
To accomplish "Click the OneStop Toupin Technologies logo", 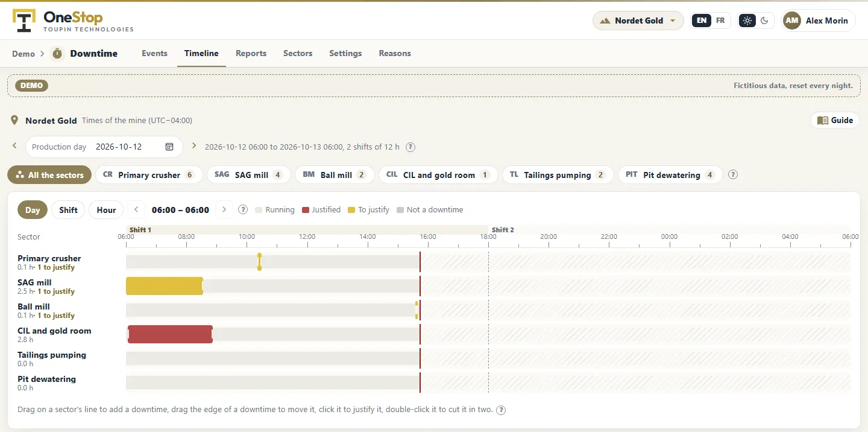I will pyautogui.click(x=73, y=21).
